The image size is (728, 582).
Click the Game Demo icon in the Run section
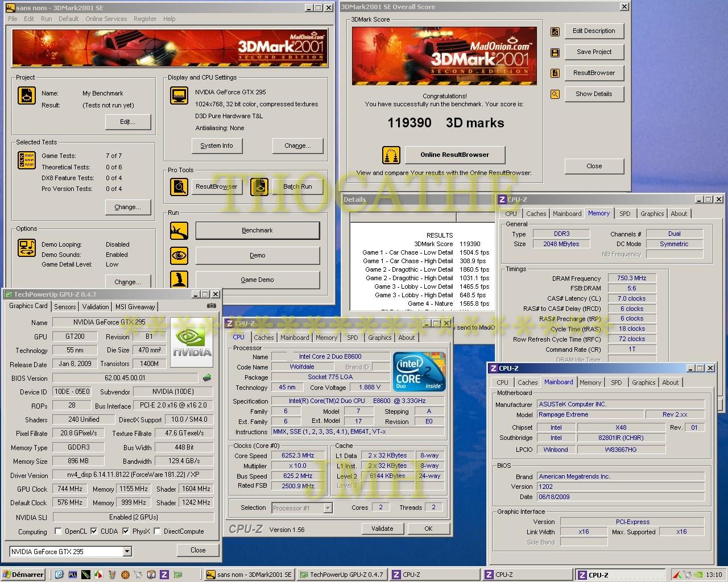(179, 279)
